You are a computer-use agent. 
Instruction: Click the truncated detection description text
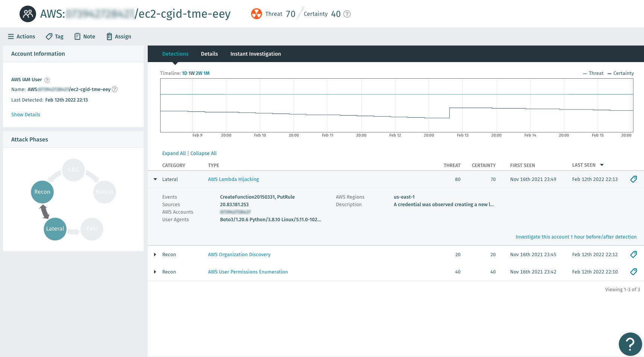[x=444, y=205]
